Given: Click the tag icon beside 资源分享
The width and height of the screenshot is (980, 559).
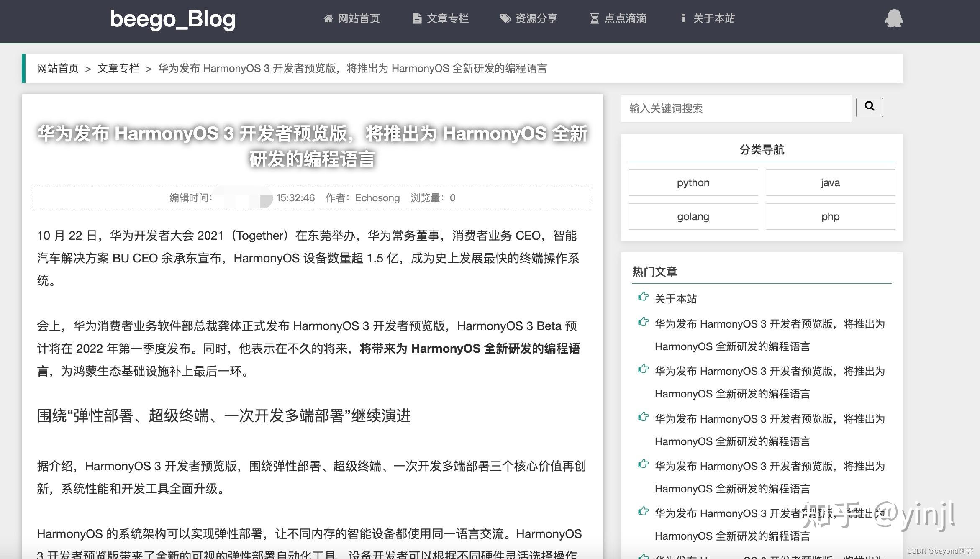Looking at the screenshot, I should click(505, 18).
